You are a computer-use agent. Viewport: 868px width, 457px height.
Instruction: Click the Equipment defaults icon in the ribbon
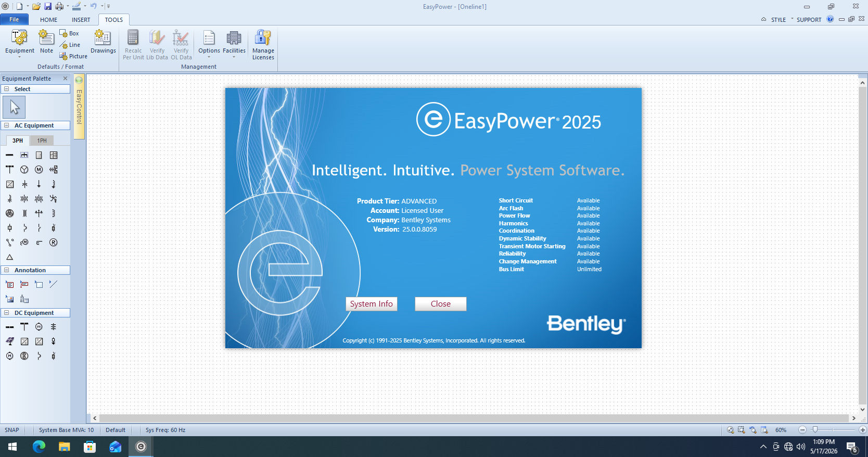[x=19, y=37]
